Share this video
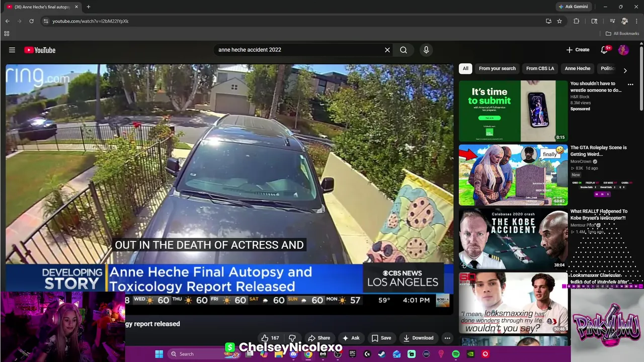The width and height of the screenshot is (644, 362). click(319, 338)
